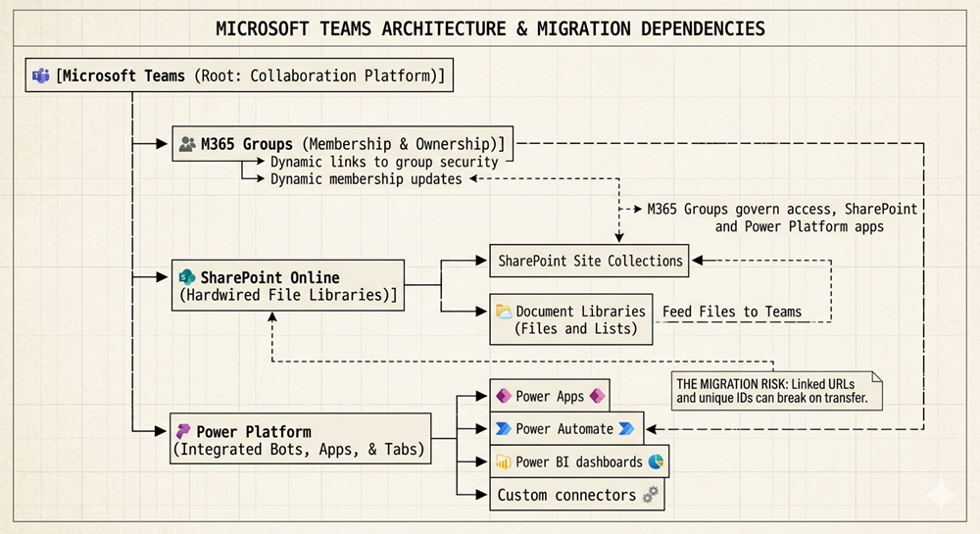Click the M365 Groups people icon

(187, 144)
